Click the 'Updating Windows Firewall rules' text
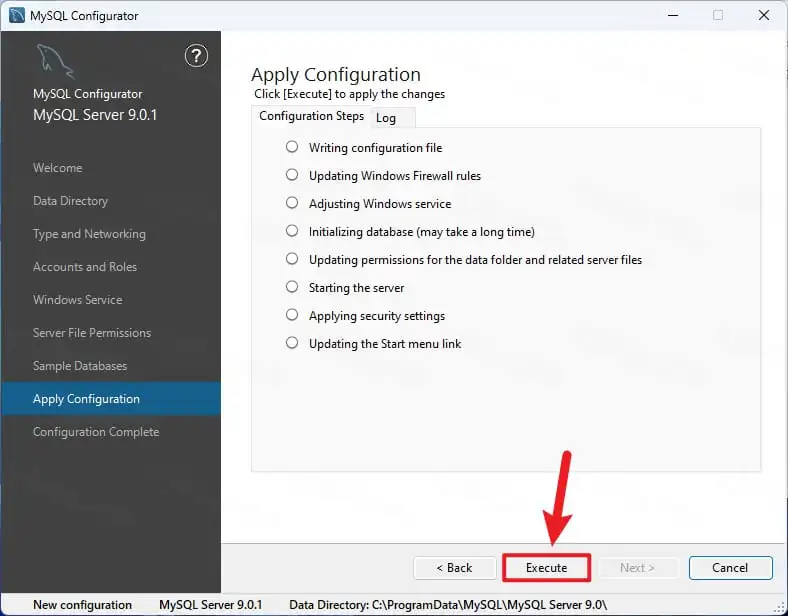 (395, 176)
